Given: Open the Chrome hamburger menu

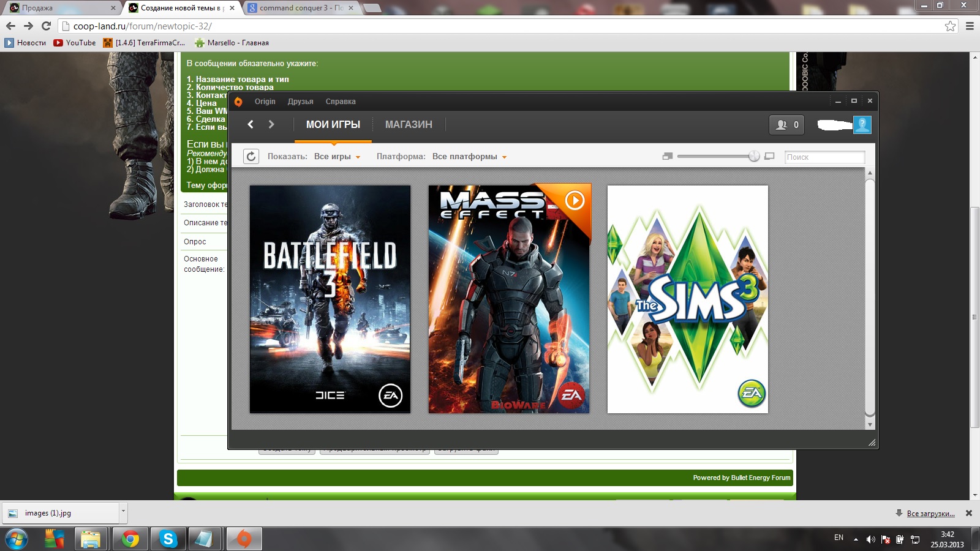Looking at the screenshot, I should pos(970,26).
